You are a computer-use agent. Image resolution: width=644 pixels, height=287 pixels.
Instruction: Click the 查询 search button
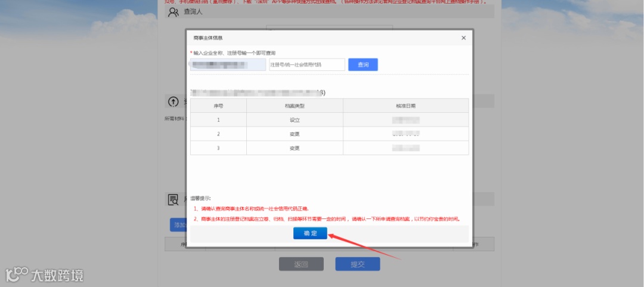(363, 64)
